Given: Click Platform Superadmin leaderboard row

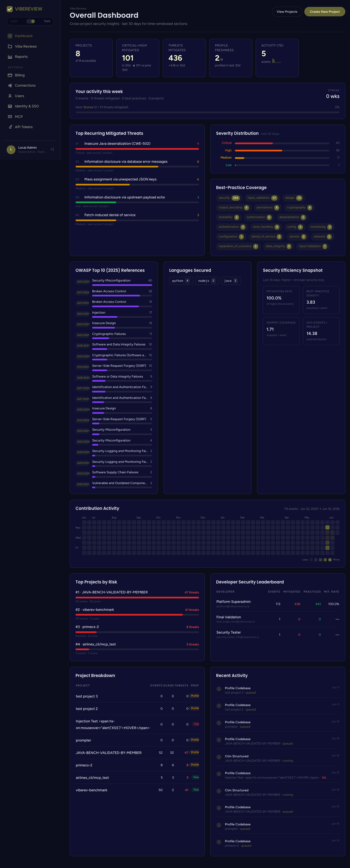Looking at the screenshot, I should tap(278, 604).
